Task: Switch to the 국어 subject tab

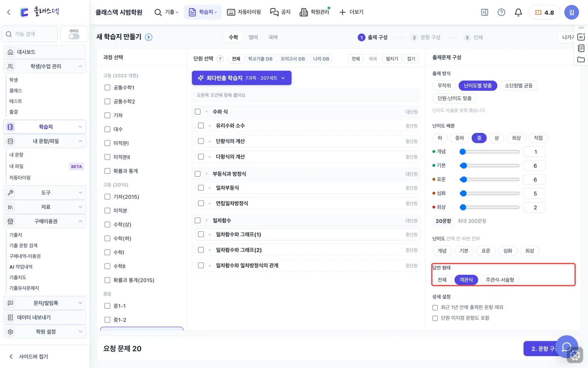Action: click(273, 37)
